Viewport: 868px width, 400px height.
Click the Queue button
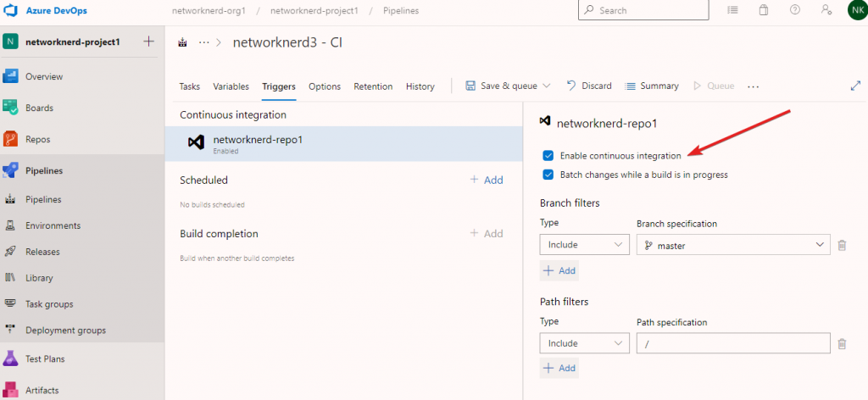[x=714, y=86]
